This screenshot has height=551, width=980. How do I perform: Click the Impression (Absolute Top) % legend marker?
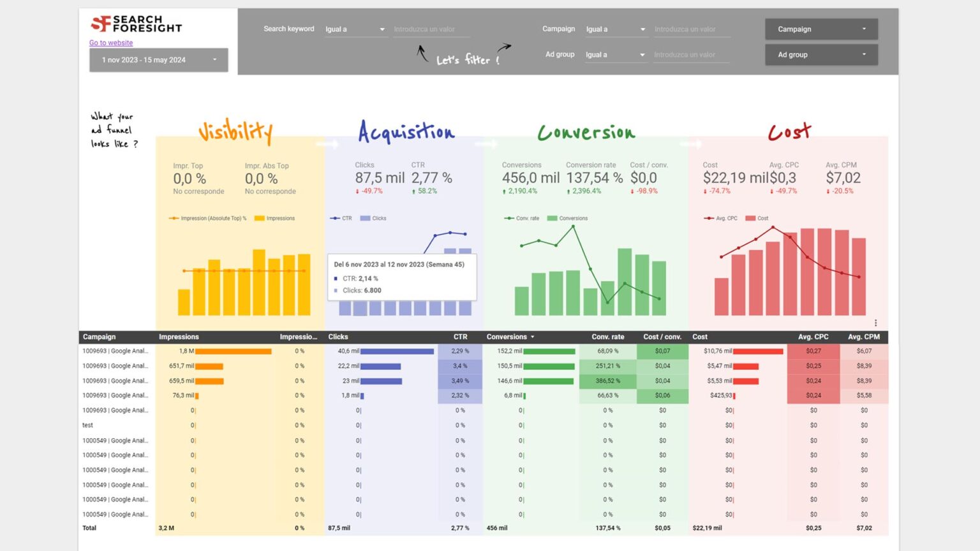pyautogui.click(x=174, y=218)
